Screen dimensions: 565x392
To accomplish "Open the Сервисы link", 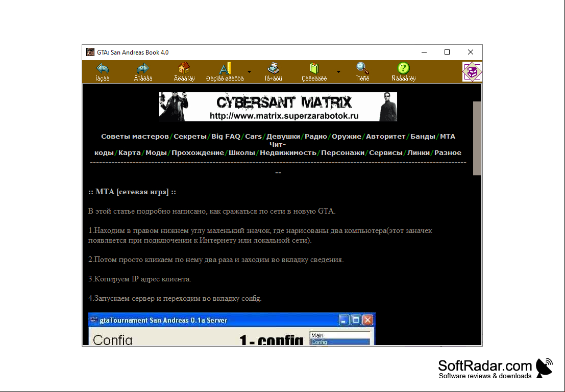I will point(385,152).
